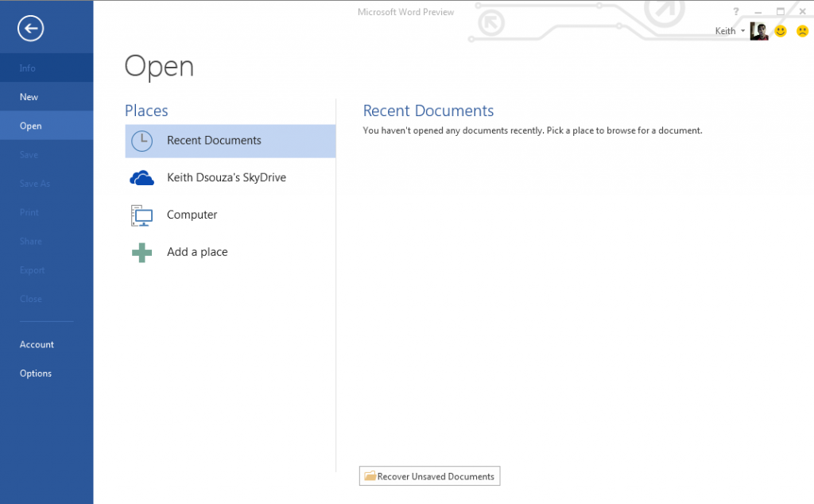Minimize the Word window

click(x=758, y=11)
